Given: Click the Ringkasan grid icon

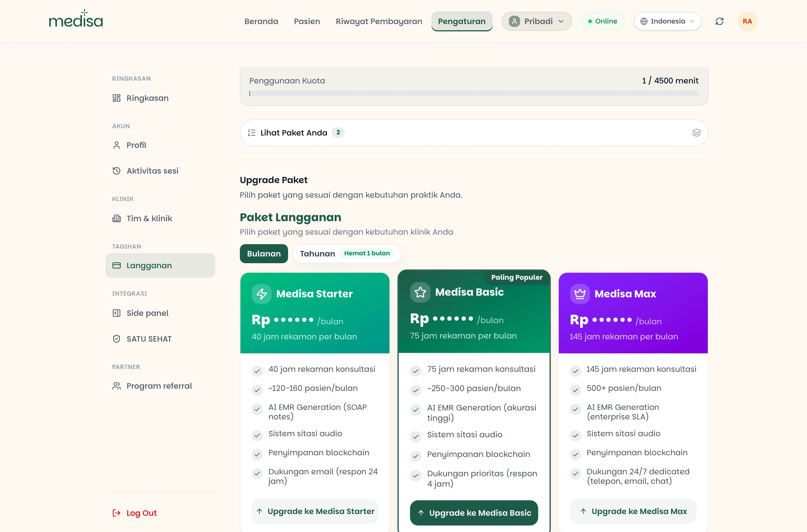Looking at the screenshot, I should [x=117, y=98].
